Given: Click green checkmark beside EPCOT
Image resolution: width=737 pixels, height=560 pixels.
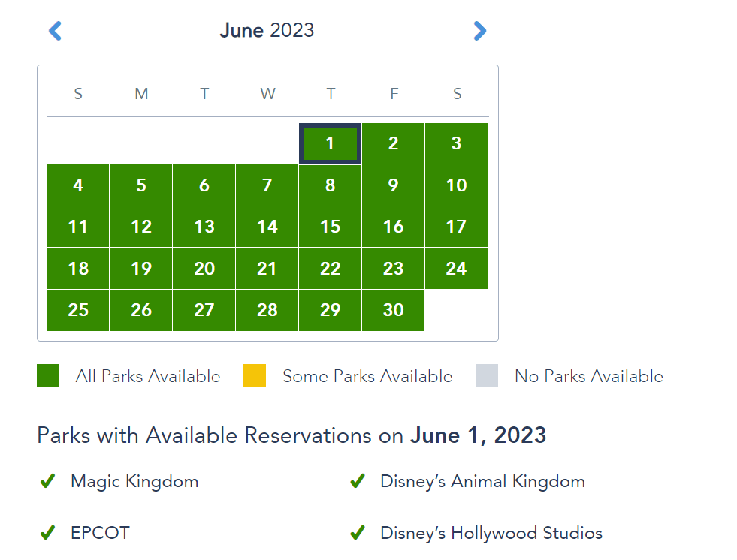Looking at the screenshot, I should point(48,533).
